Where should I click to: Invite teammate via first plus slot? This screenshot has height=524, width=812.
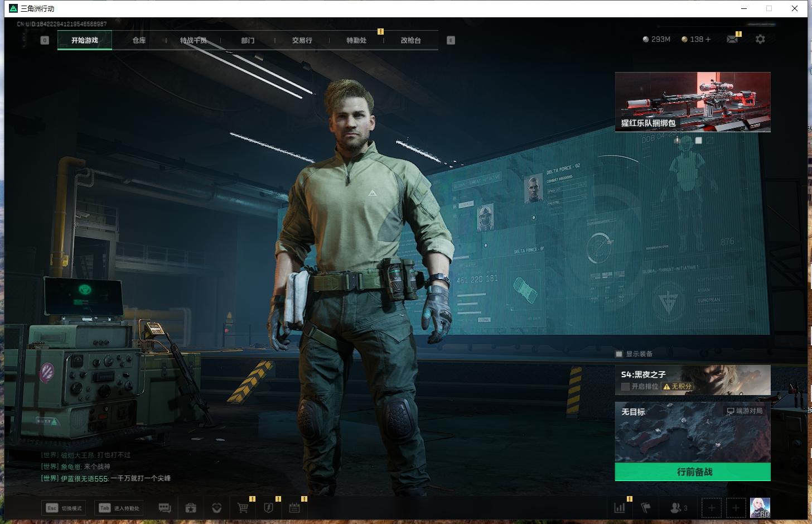click(x=711, y=508)
